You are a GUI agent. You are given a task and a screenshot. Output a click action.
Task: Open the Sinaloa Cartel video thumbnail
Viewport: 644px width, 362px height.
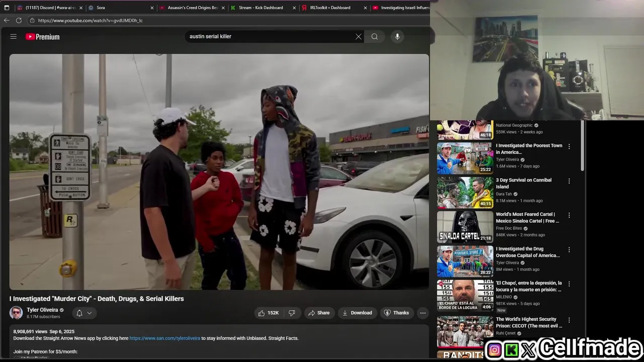coord(465,227)
